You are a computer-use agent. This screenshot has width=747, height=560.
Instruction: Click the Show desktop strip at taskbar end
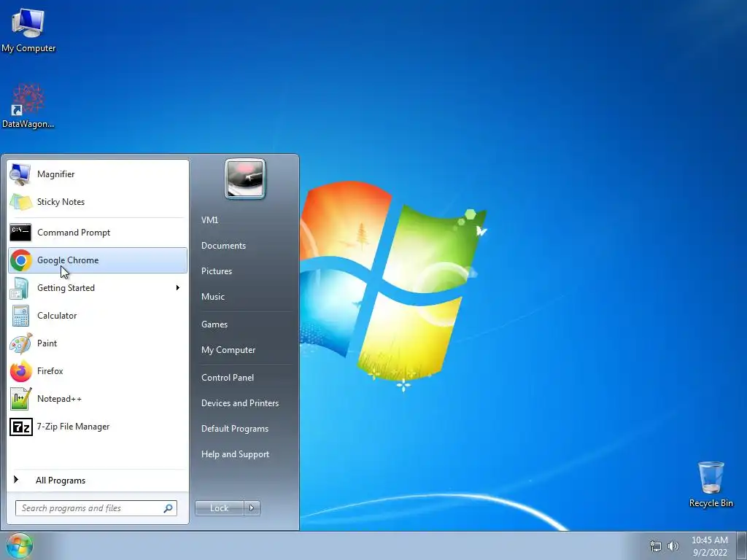(x=742, y=545)
